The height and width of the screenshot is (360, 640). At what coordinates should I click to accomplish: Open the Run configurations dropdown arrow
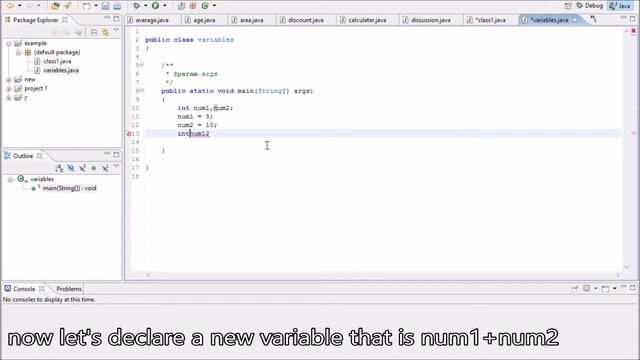tap(165, 6)
